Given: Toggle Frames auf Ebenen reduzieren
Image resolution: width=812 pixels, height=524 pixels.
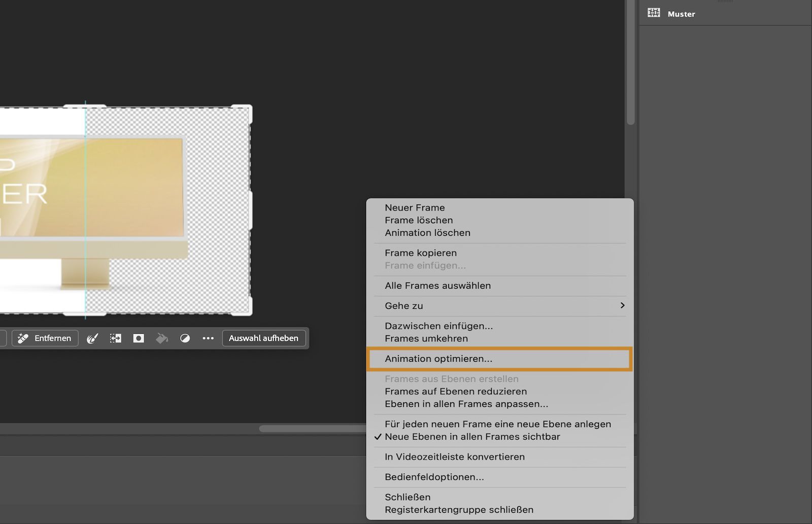Looking at the screenshot, I should tap(456, 391).
